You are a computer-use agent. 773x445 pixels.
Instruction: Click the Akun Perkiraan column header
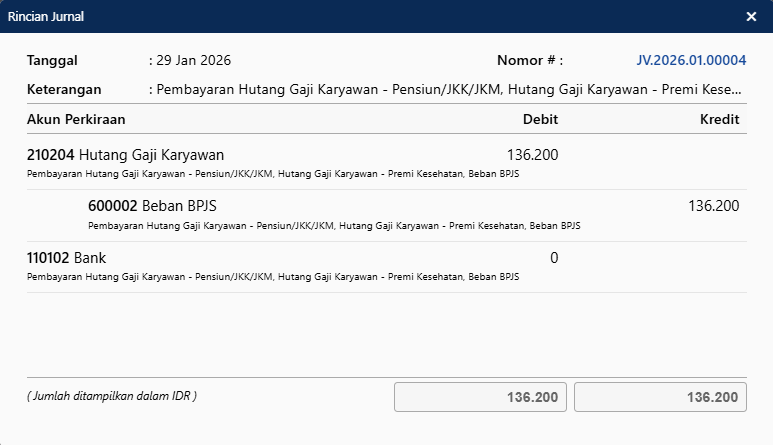[x=76, y=120]
